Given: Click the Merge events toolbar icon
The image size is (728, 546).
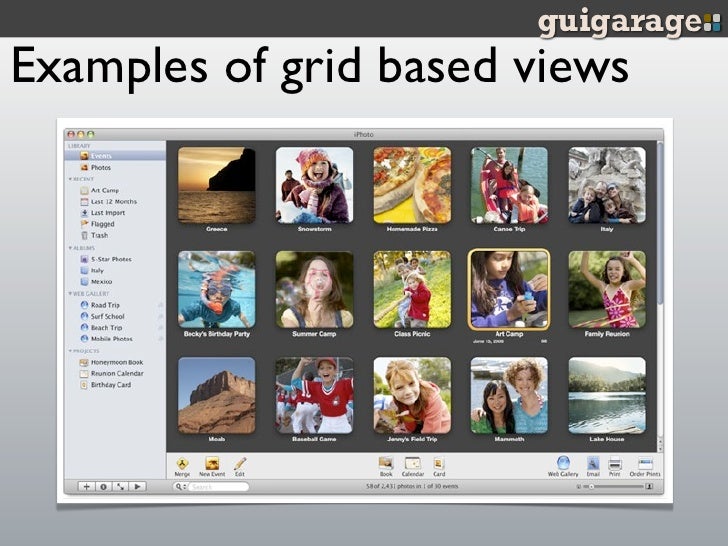Looking at the screenshot, I should 182,463.
